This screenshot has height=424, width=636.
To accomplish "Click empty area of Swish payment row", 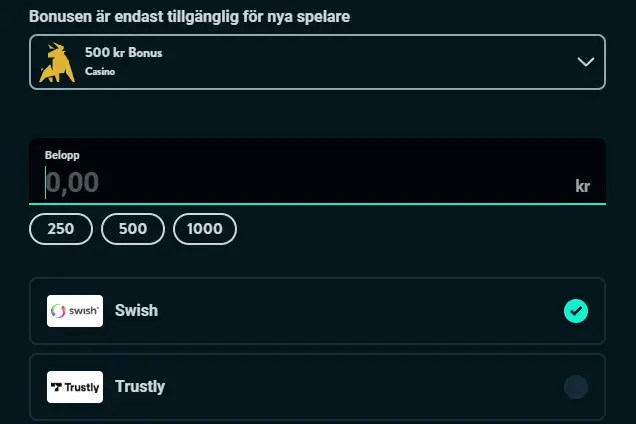I will [360, 311].
